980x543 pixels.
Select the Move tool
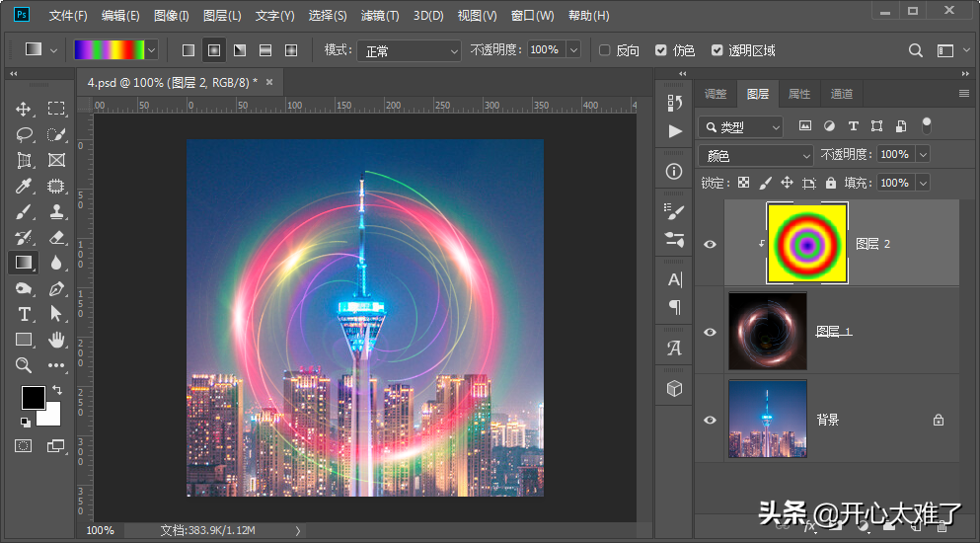(x=23, y=109)
